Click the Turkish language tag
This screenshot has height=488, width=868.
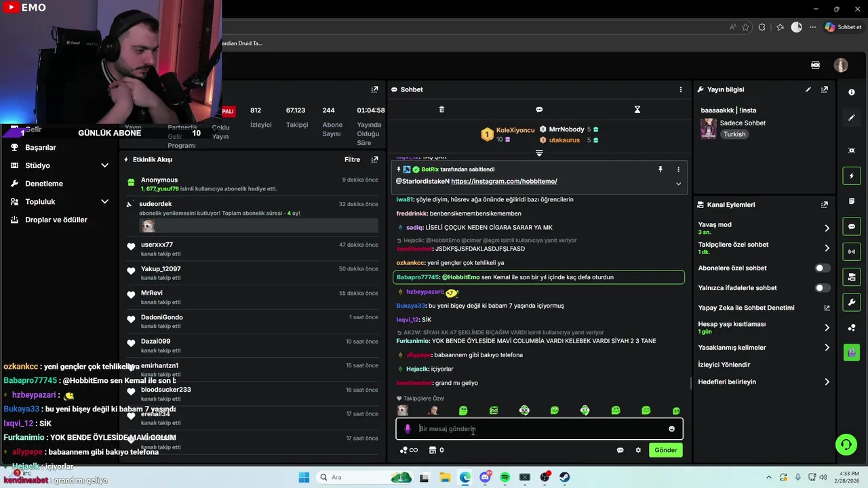[x=734, y=134]
